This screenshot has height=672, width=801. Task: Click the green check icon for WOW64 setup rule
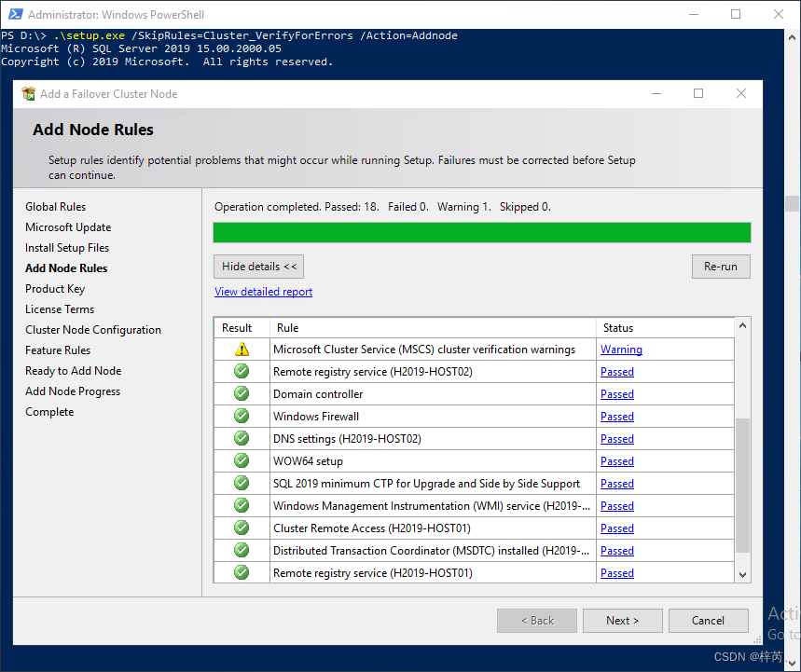(x=241, y=460)
